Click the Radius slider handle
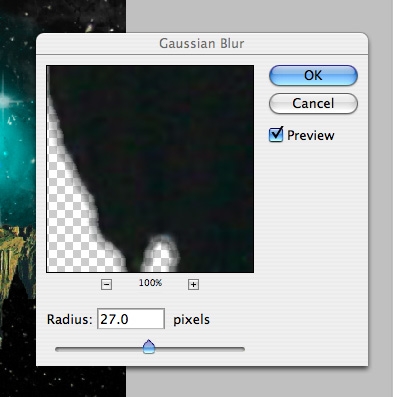The height and width of the screenshot is (397, 393). point(149,347)
